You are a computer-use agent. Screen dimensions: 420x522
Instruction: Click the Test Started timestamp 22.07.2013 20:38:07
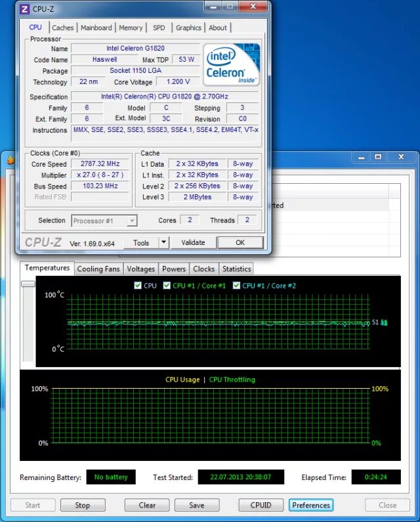tap(241, 477)
